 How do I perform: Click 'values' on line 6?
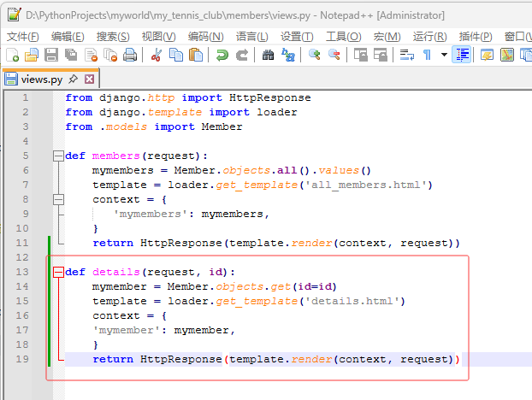coord(338,170)
